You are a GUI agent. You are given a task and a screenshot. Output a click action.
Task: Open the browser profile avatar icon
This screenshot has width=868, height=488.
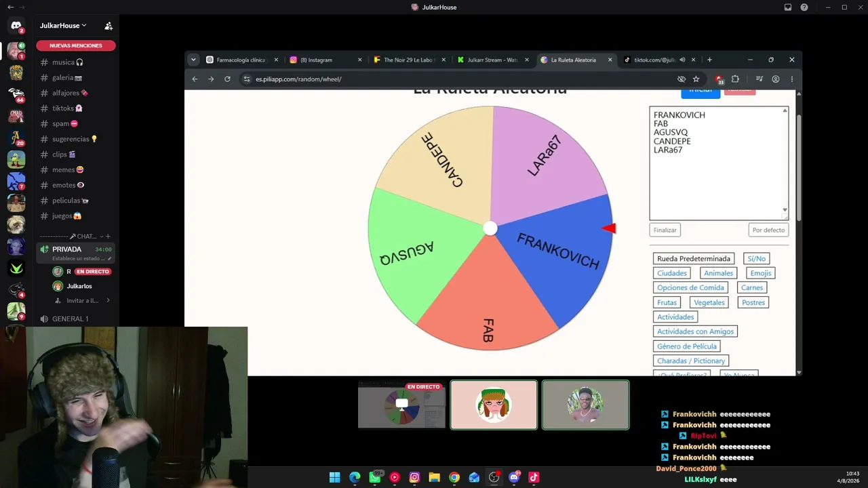click(776, 79)
